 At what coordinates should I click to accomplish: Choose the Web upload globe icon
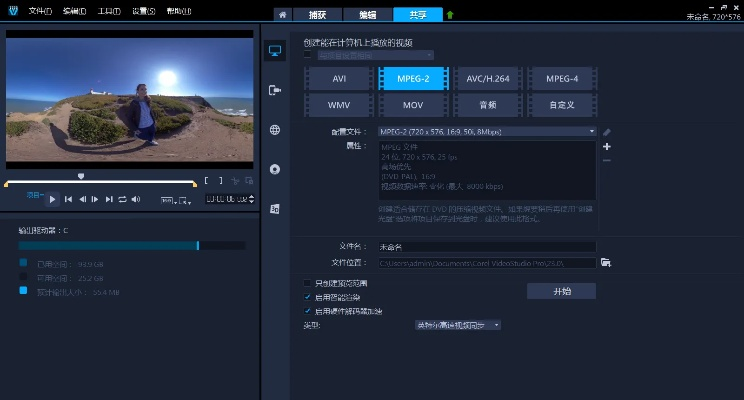point(275,130)
